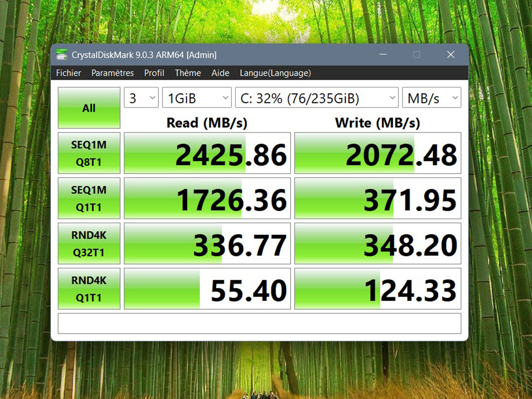Image resolution: width=532 pixels, height=399 pixels.
Task: Minimize the CrystalDiskMark window
Action: (382, 55)
